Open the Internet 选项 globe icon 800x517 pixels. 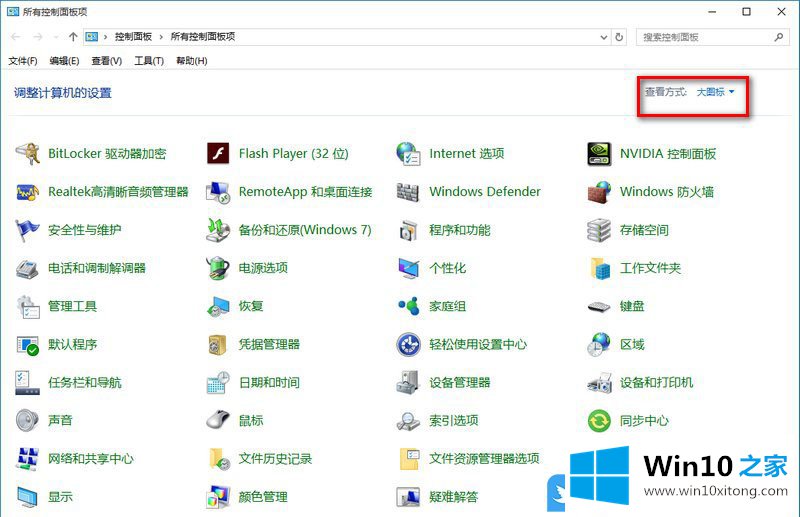pos(408,153)
